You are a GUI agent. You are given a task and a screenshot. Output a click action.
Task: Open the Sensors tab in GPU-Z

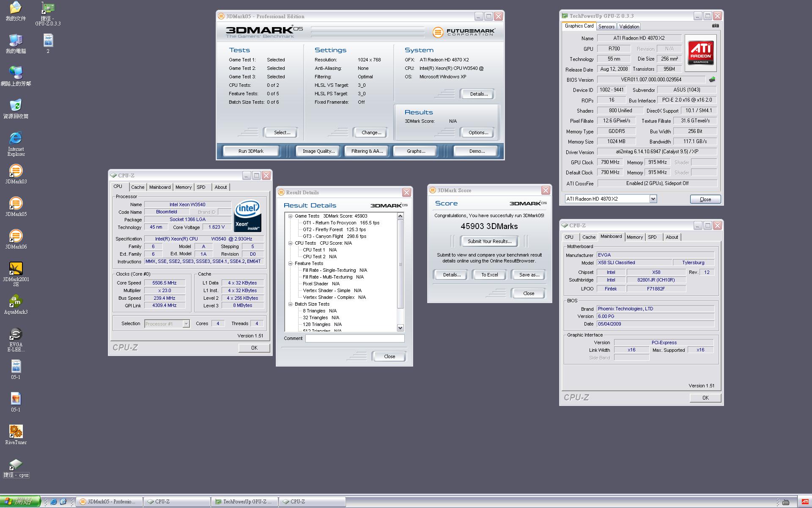click(606, 26)
